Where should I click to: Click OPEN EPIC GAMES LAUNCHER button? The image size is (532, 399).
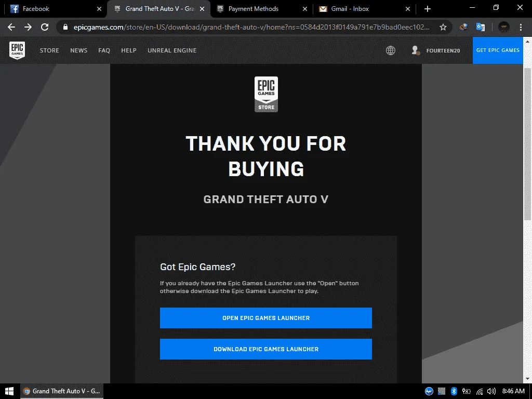[265, 318]
